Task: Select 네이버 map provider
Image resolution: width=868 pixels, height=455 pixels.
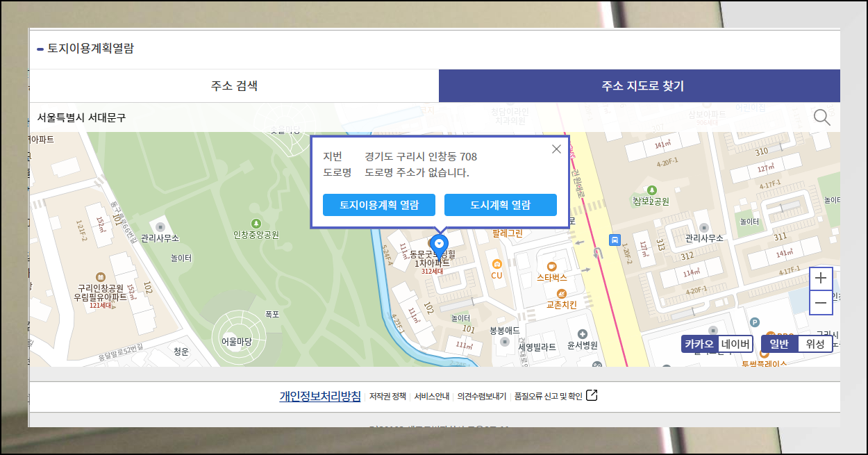Action: [x=735, y=344]
